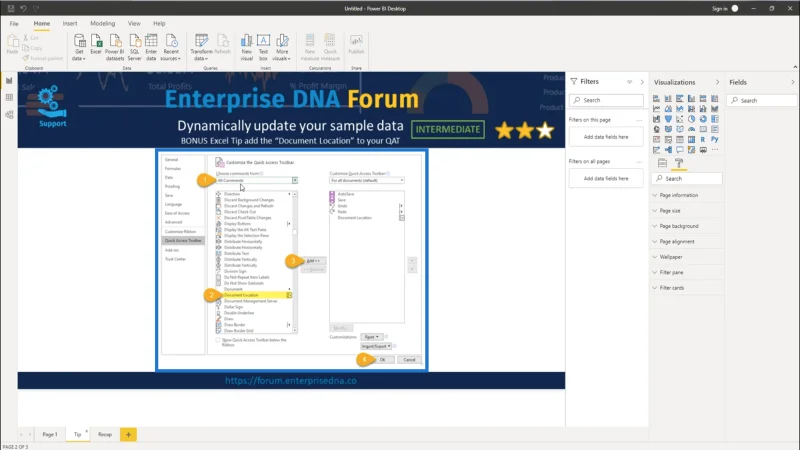
Task: Collapse the ribbon with caret arrow
Action: [795, 67]
